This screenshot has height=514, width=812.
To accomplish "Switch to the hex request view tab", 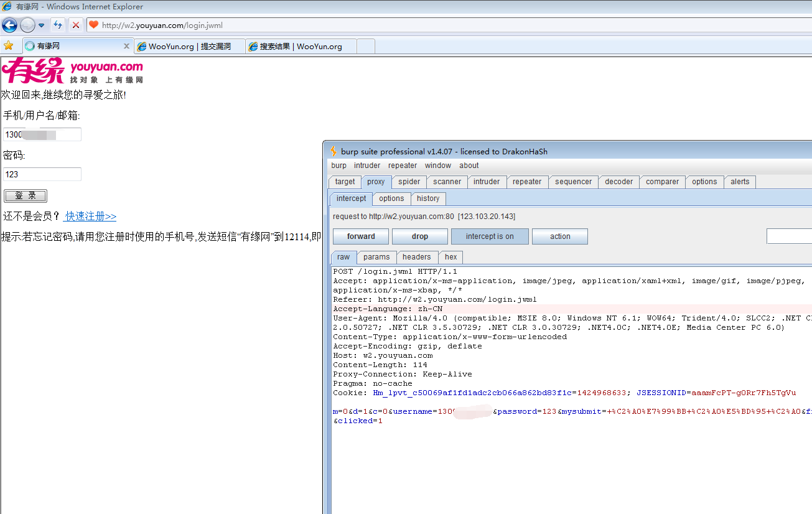I will click(451, 257).
